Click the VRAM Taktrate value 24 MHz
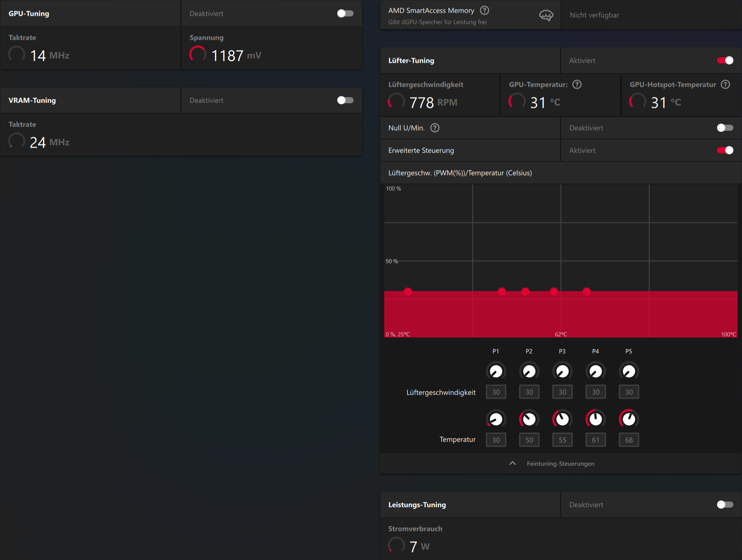Screen dimensions: 742x560 pyautogui.click(x=50, y=142)
